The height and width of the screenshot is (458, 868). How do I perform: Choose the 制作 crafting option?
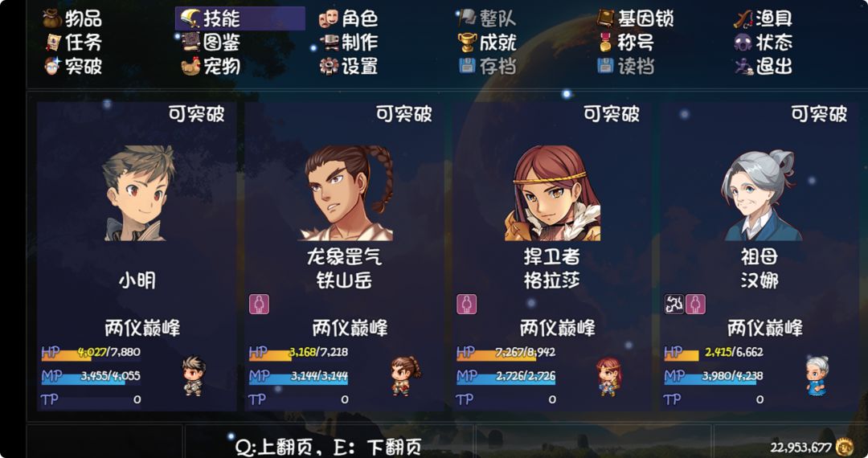pyautogui.click(x=349, y=43)
